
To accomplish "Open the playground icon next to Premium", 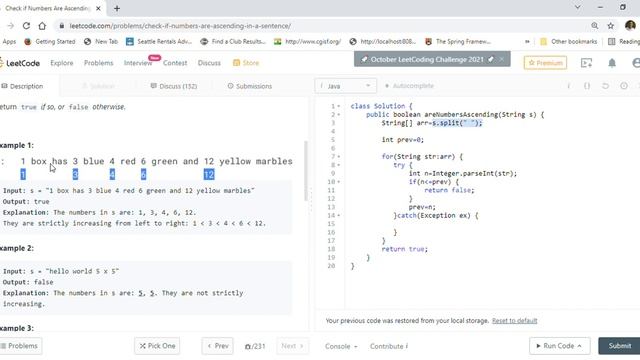I will click(x=586, y=63).
